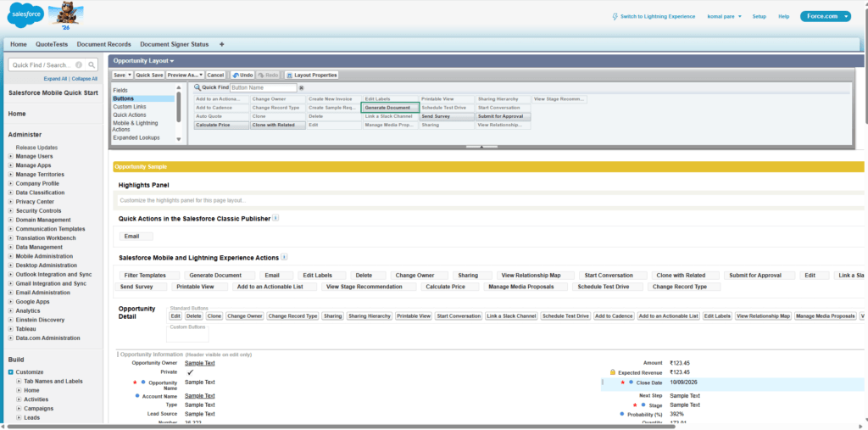868x430 pixels.
Task: Expand Tab Names and Labels node
Action: tap(19, 382)
